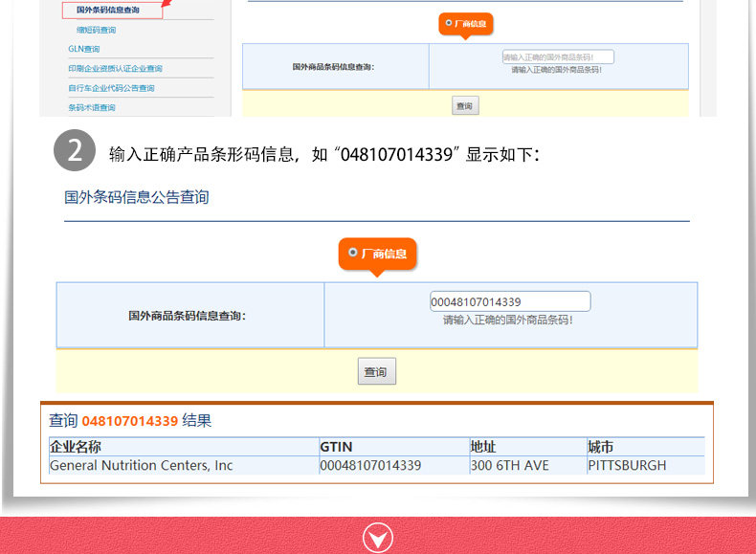Screen dimensions: 756x554
Task: Click address cell 300 6TH AVE
Action: pyautogui.click(x=510, y=465)
